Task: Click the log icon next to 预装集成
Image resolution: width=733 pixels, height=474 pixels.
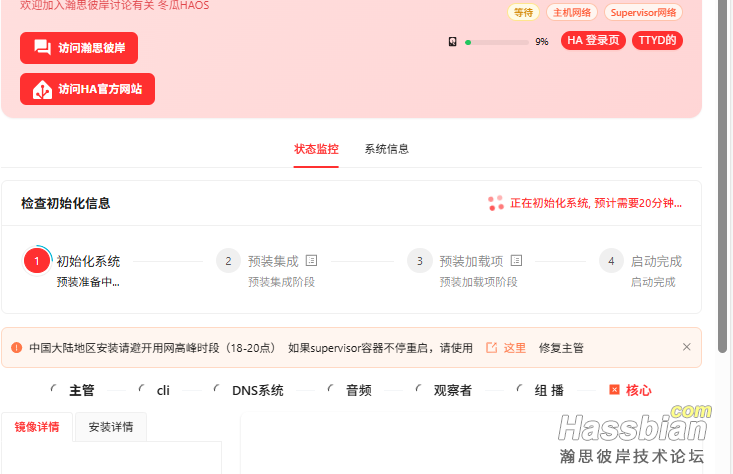Action: [x=311, y=261]
